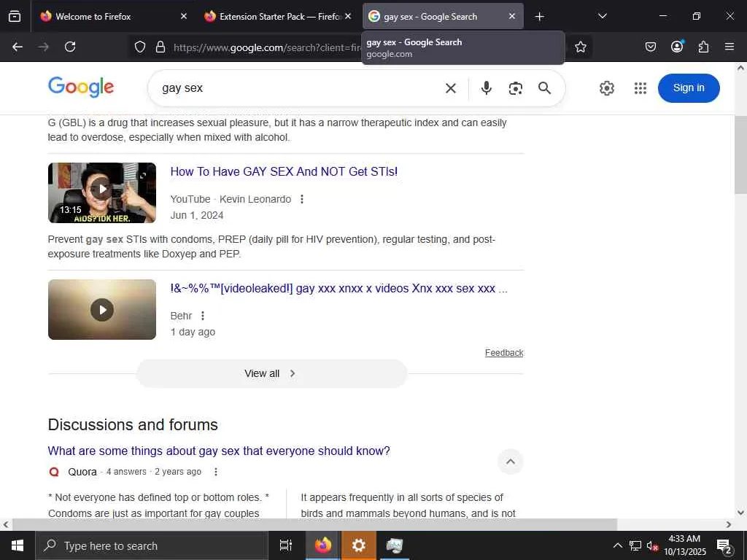List all tabs dropdown arrow
747x560 pixels.
click(602, 17)
